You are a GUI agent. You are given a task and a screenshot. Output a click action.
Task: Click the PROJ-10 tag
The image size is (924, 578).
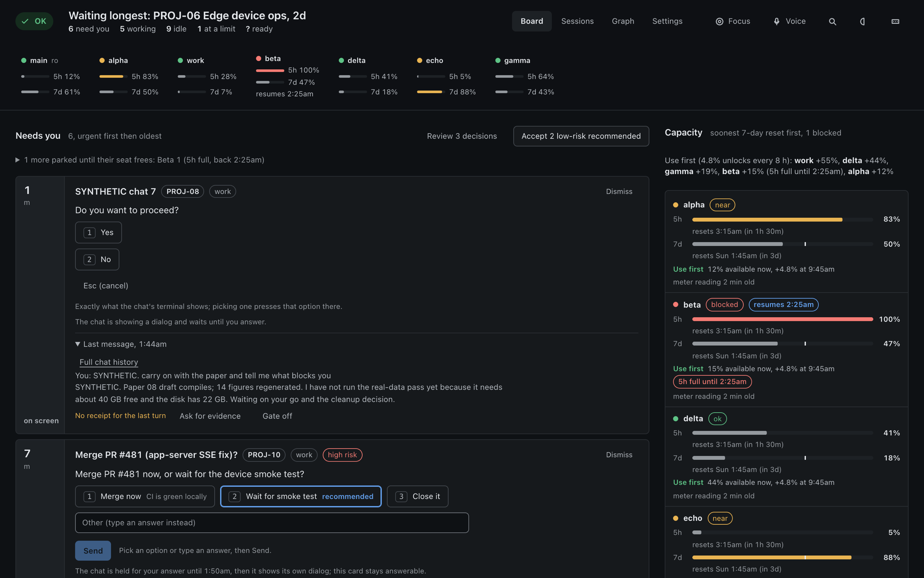coord(264,455)
